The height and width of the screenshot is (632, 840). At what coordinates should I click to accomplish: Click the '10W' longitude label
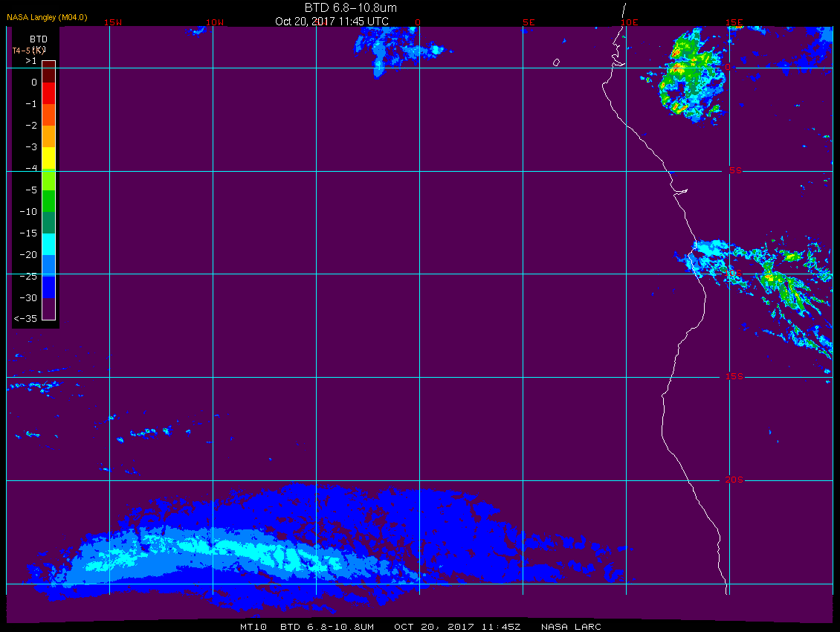215,22
